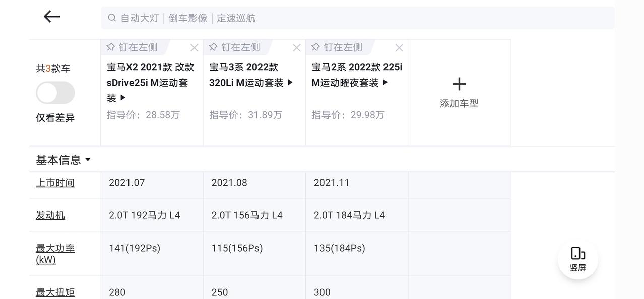Open 最大扭矩 parameter explanation link

[55, 292]
